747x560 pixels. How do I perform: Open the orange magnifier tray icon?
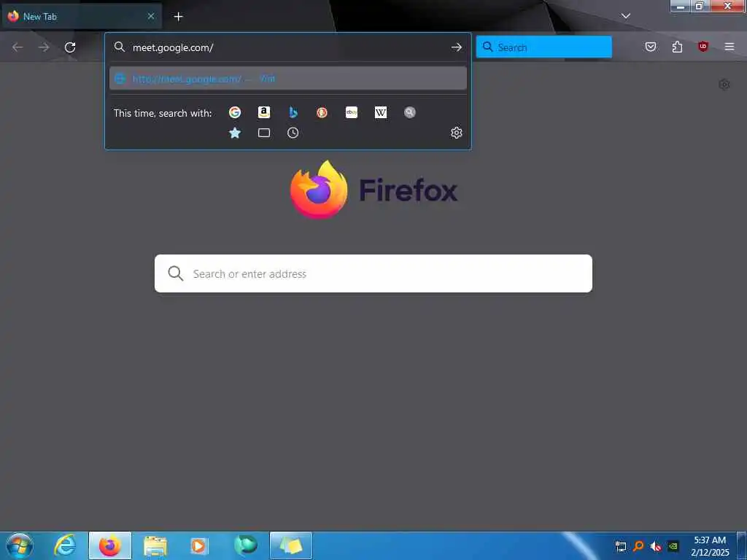coord(638,546)
